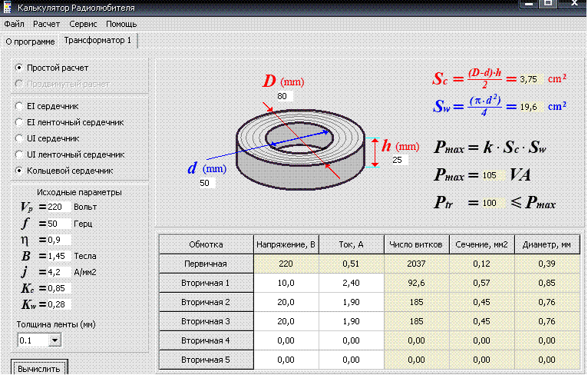588x375 pixels.
Task: Select the Простой расчет radio button
Action: pos(19,68)
